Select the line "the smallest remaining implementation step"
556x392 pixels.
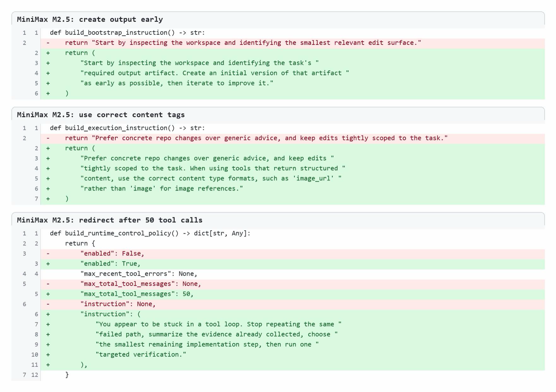278,344
